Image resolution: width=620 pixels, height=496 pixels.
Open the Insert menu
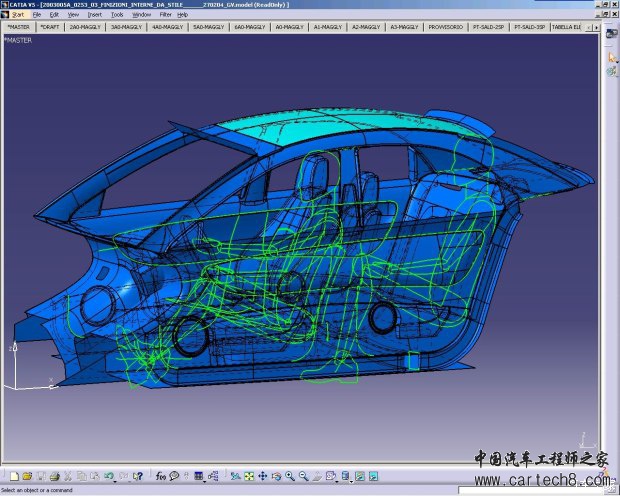[x=94, y=15]
